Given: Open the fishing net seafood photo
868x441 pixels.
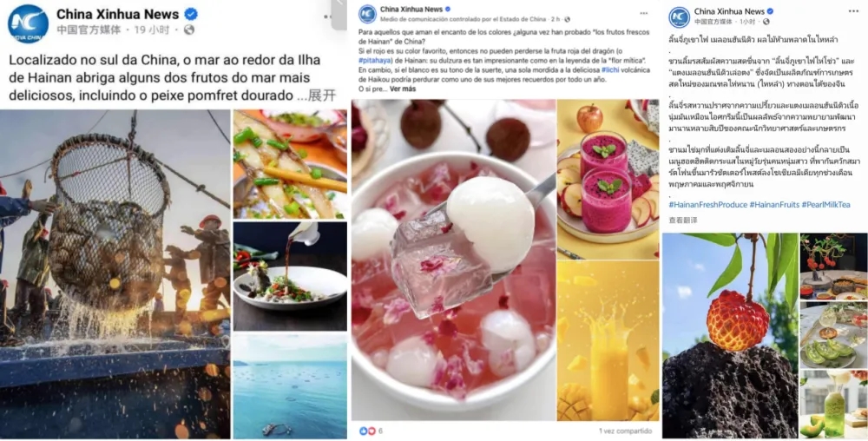Looking at the screenshot, I should tap(115, 274).
